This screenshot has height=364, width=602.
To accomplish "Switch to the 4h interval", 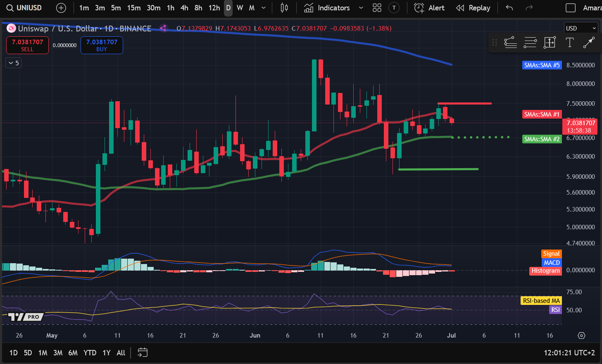I will click(184, 8).
